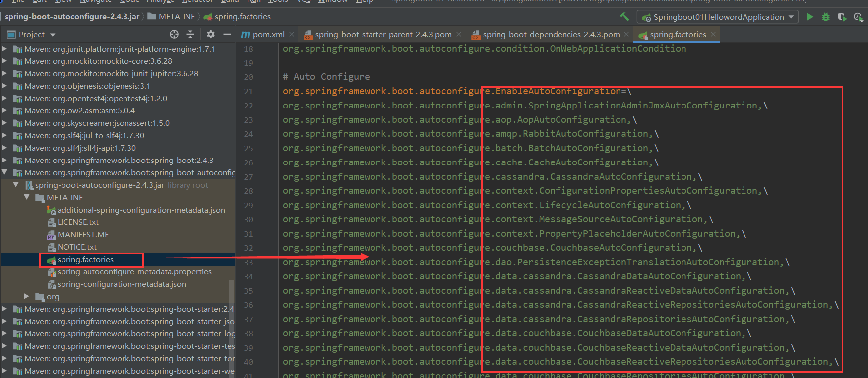Close the spring-boot-starter-parent-2.4.3.pom tab

coord(459,34)
